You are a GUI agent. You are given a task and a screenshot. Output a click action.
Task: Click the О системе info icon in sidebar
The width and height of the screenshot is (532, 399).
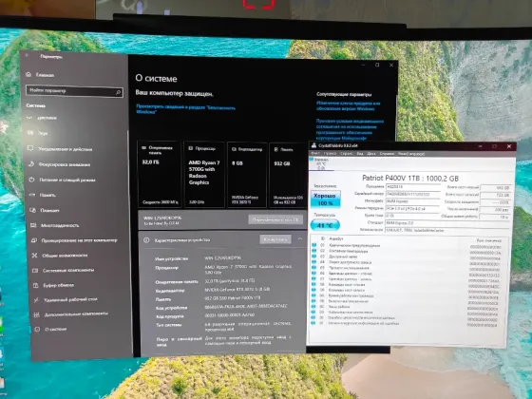coord(37,329)
